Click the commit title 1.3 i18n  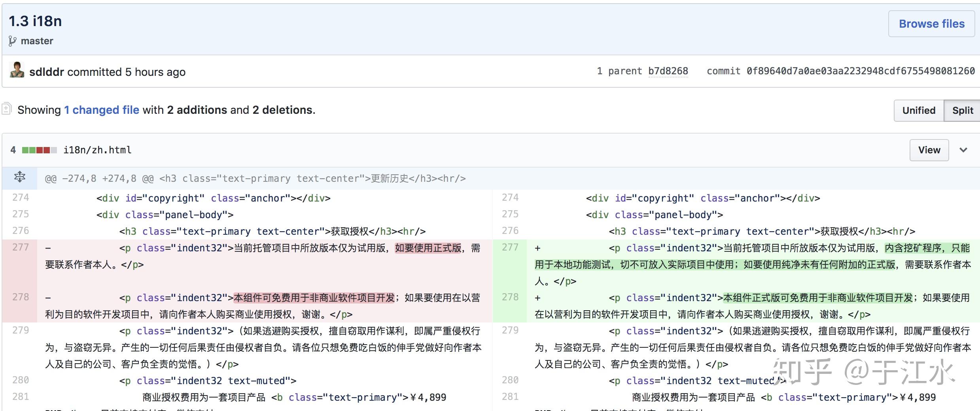35,21
